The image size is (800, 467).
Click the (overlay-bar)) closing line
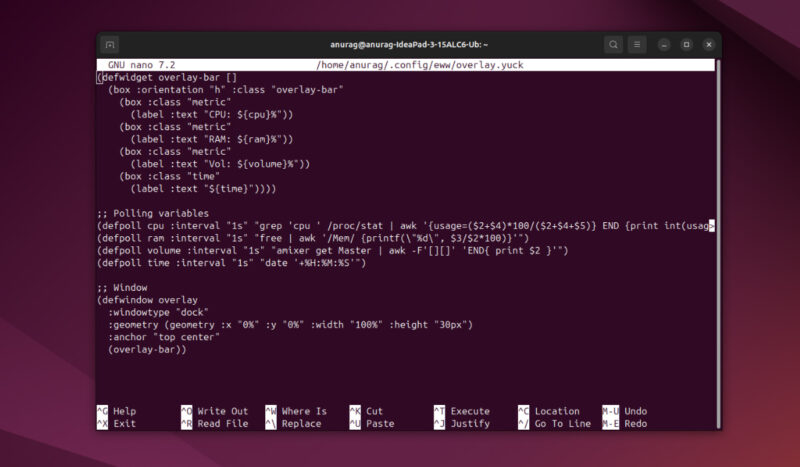pyautogui.click(x=147, y=350)
